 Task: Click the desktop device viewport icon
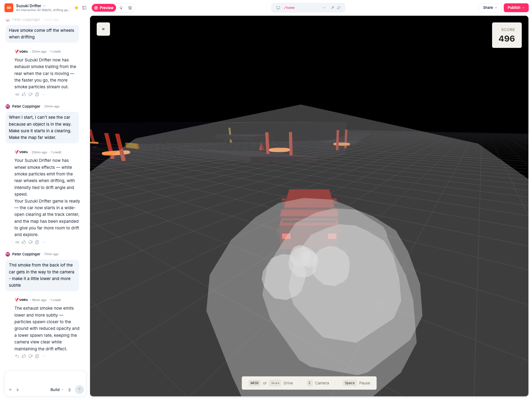tap(278, 8)
